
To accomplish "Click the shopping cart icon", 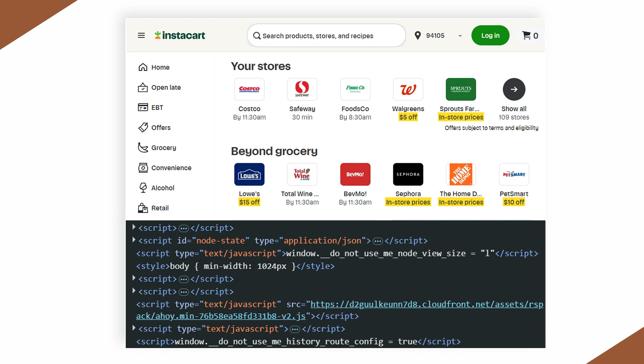I will tap(526, 35).
